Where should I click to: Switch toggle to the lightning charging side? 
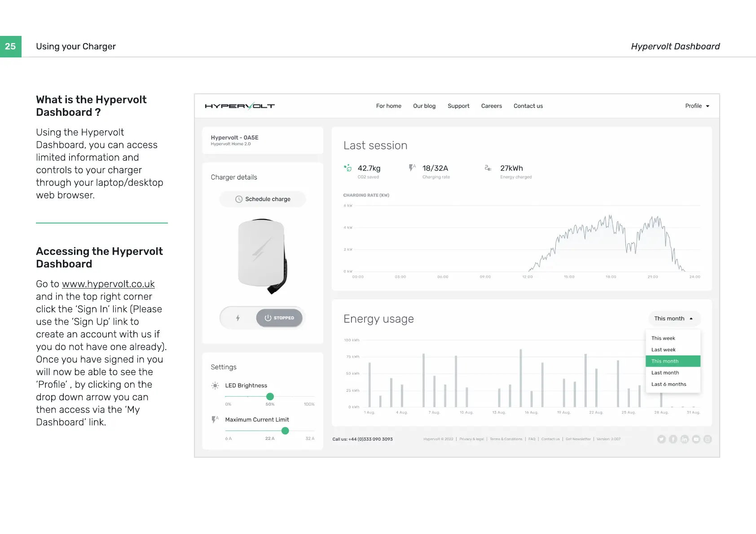[238, 318]
